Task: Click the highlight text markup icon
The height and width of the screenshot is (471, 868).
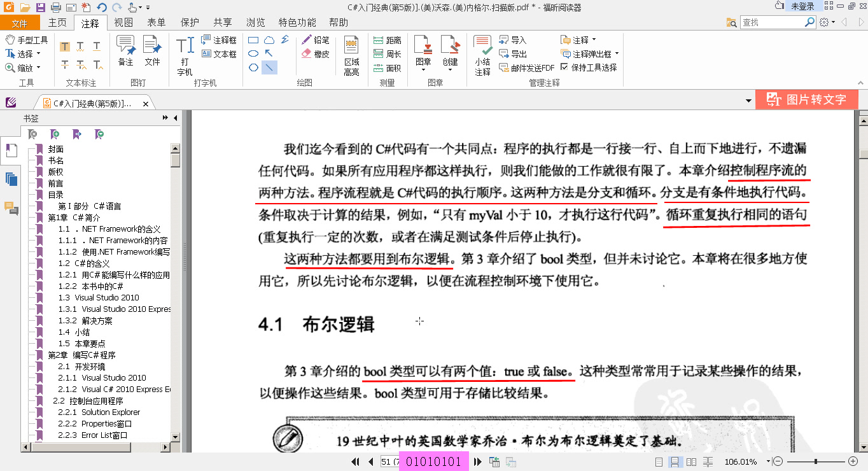Action: click(65, 46)
